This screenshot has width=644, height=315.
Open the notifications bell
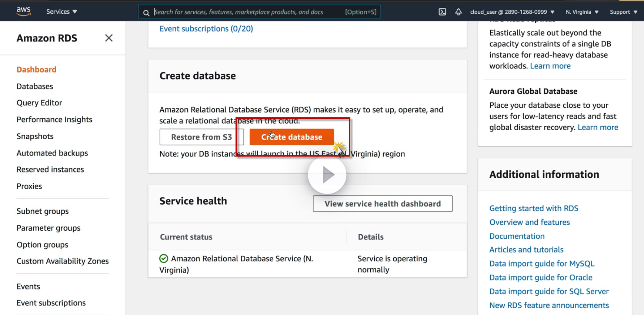tap(458, 12)
